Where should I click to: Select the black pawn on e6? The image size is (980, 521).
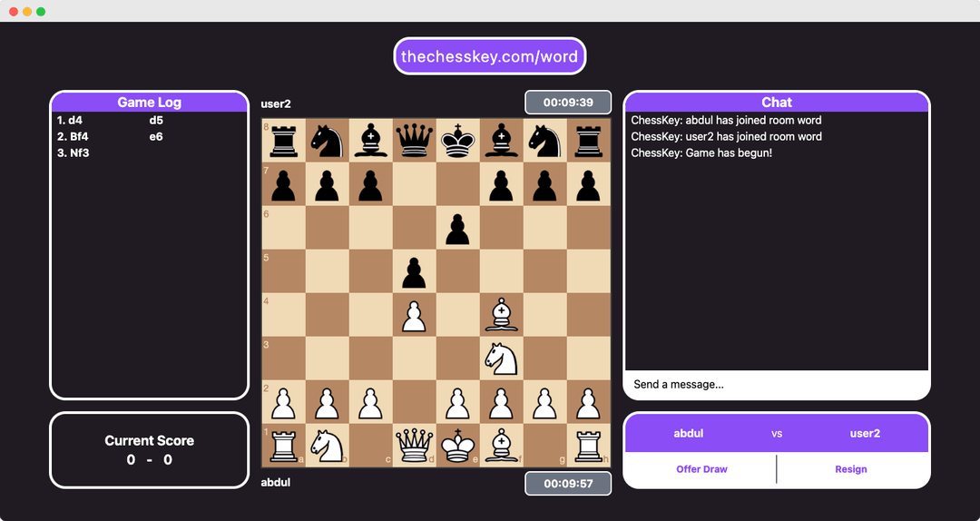click(x=458, y=228)
